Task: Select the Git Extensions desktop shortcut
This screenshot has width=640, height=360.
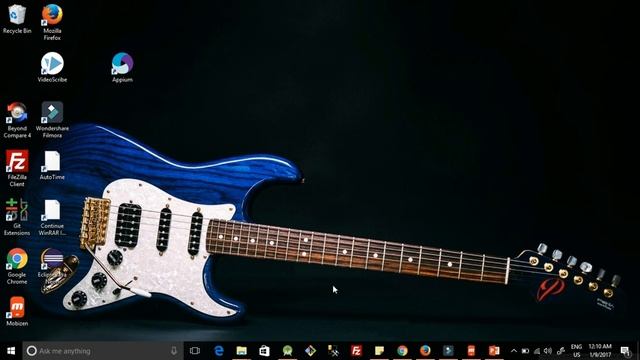Action: coord(17,217)
